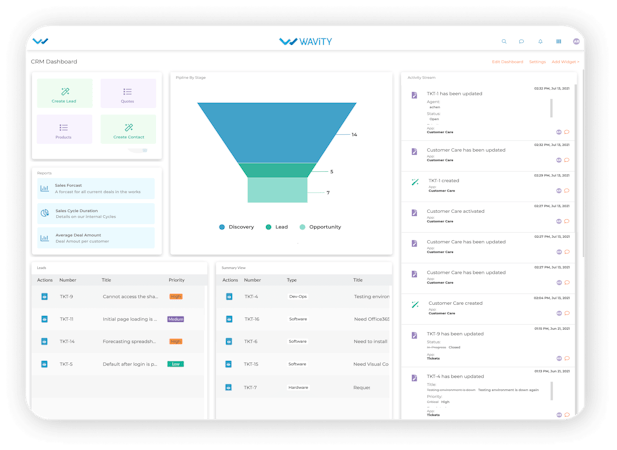
Task: Select 'Cannot access the sha...' lead title
Action: (x=130, y=297)
